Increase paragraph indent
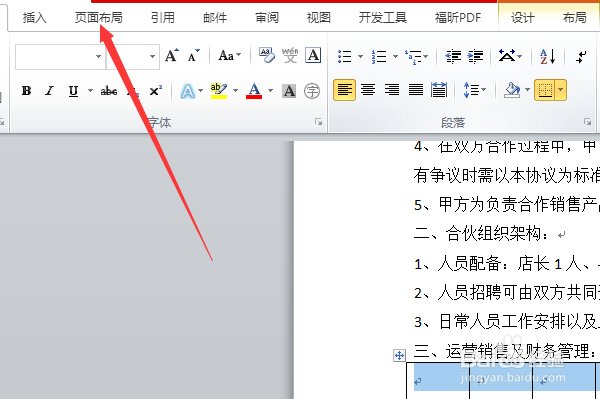The height and width of the screenshot is (399, 600). (476, 57)
